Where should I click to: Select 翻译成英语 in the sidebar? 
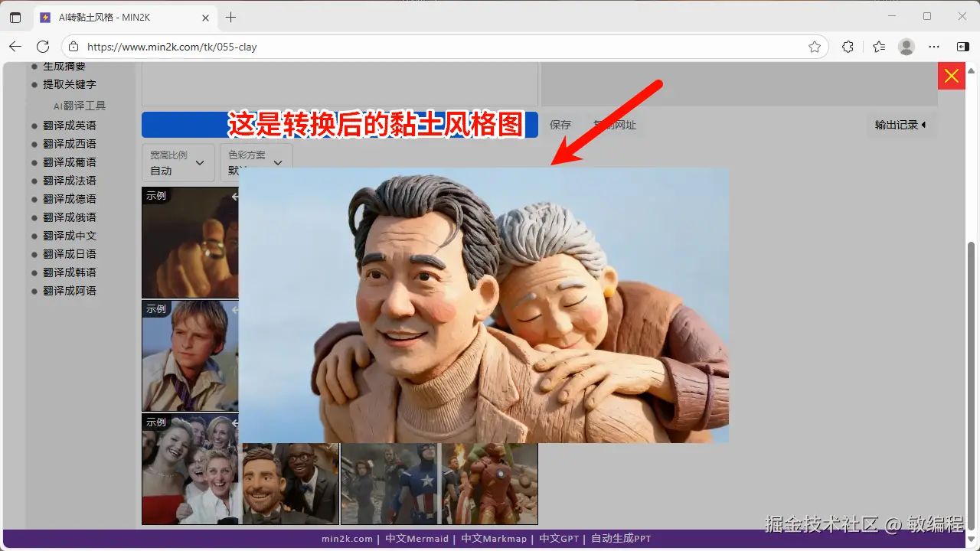click(70, 126)
